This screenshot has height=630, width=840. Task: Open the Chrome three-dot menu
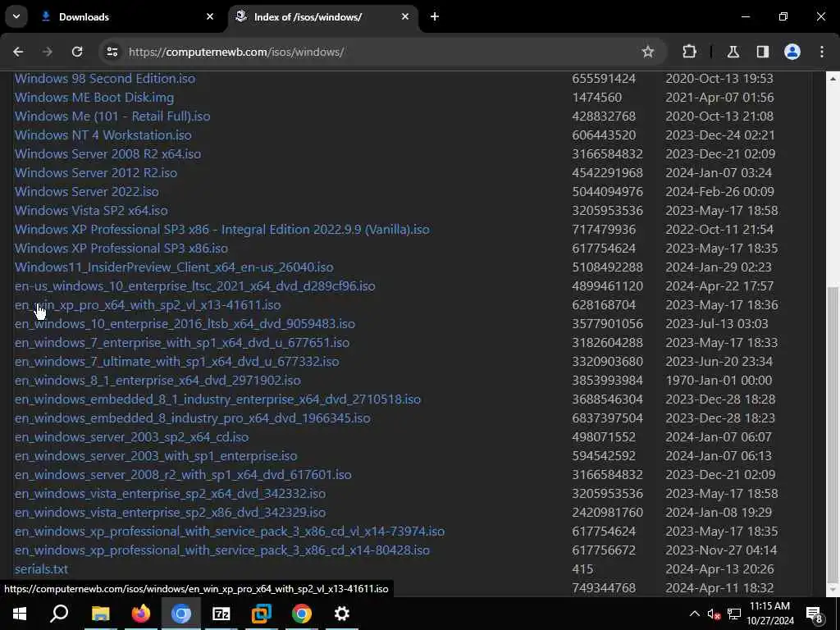click(821, 52)
